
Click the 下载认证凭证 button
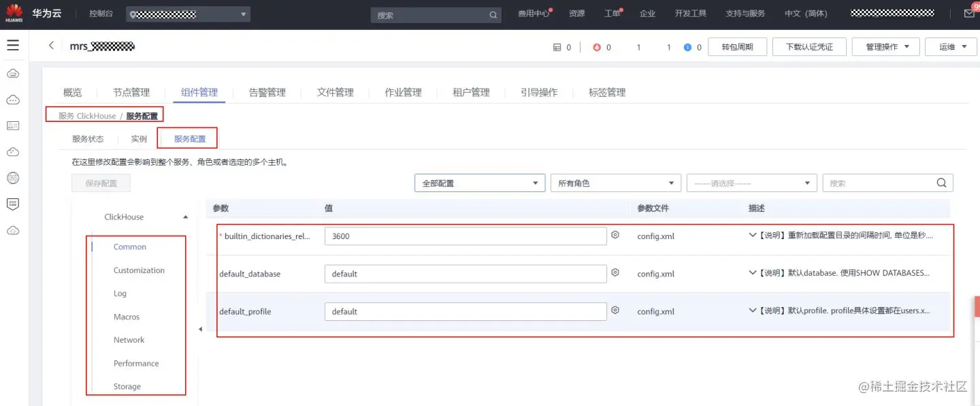809,46
